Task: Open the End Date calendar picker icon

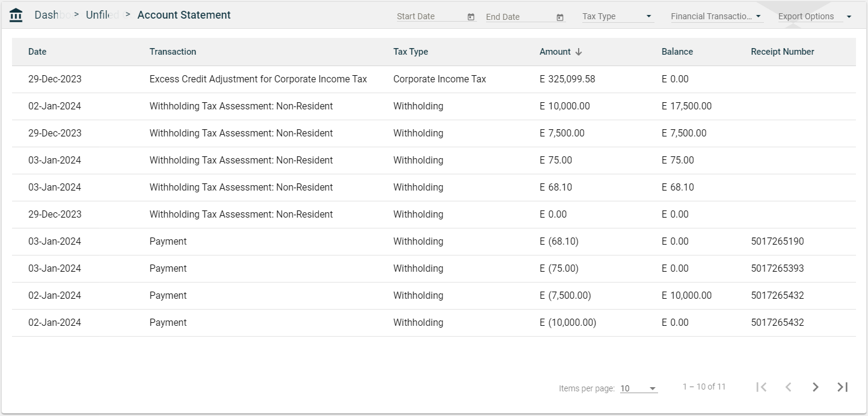Action: click(560, 17)
